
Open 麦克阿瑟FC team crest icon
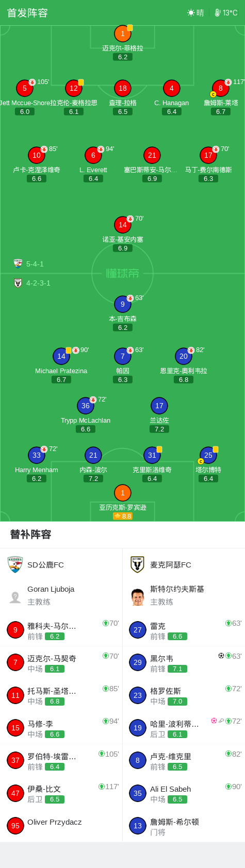pos(137,565)
